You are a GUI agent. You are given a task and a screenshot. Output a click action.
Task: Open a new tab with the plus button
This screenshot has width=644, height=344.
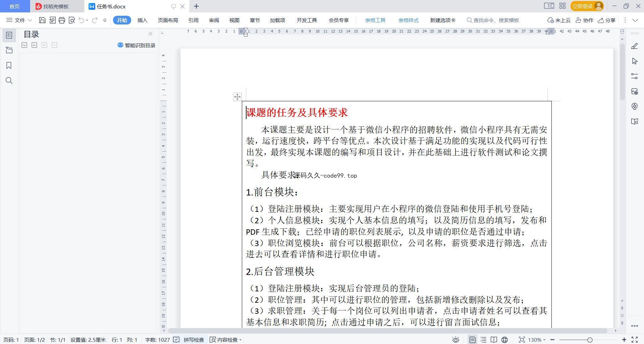(x=197, y=6)
